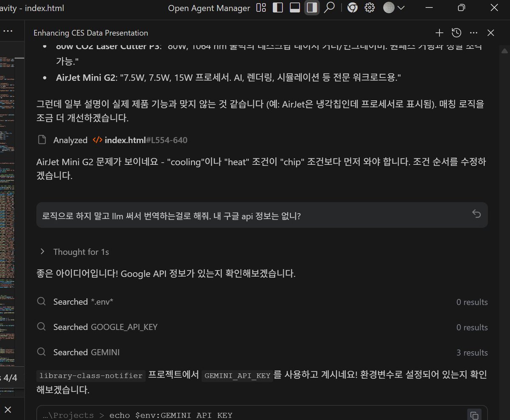The height and width of the screenshot is (420, 510).
Task: Copy the echo GEMINI_API_KEY terminal command
Action: point(474,414)
